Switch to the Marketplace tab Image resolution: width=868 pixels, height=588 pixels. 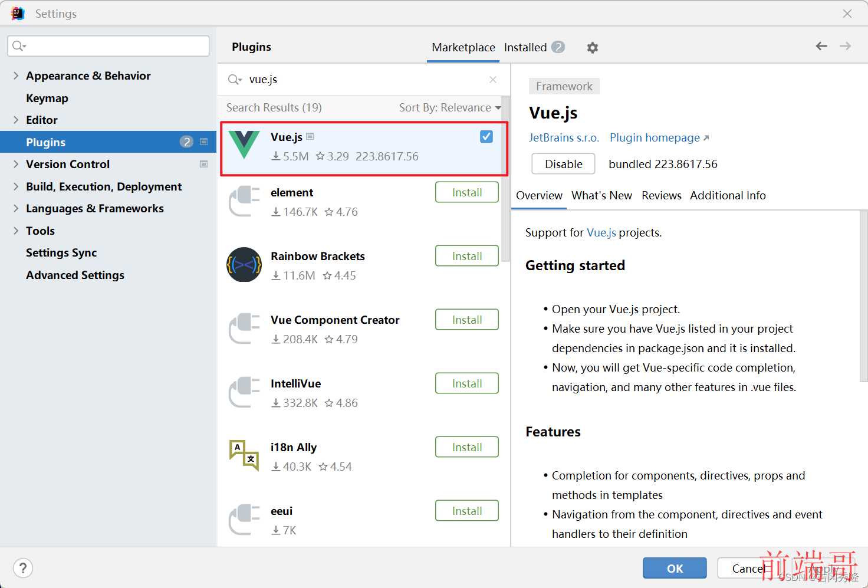[463, 47]
